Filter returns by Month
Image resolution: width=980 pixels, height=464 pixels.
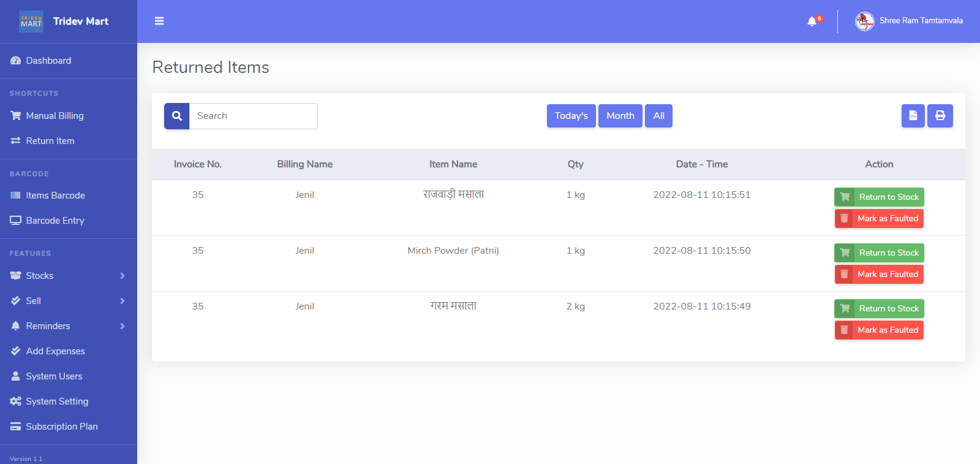pyautogui.click(x=620, y=116)
